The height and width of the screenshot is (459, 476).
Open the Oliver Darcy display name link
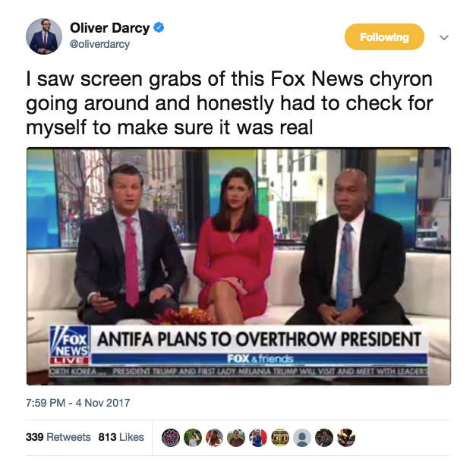(109, 28)
